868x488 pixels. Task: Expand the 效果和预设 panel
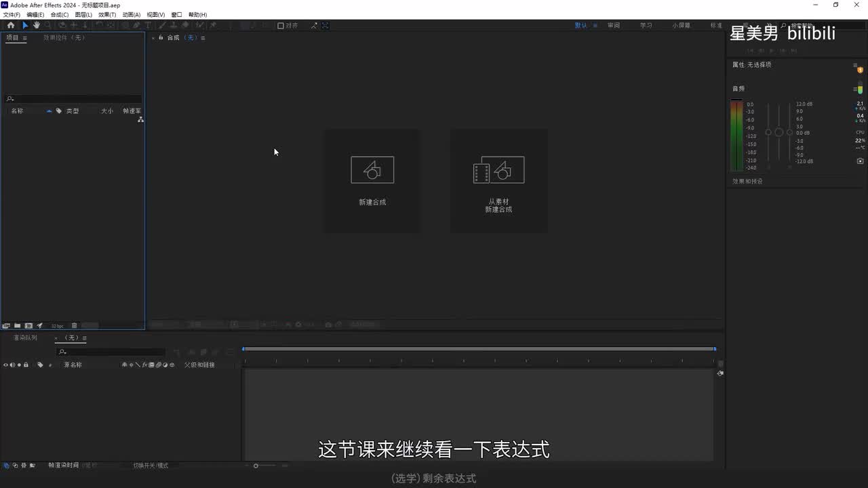(x=747, y=182)
